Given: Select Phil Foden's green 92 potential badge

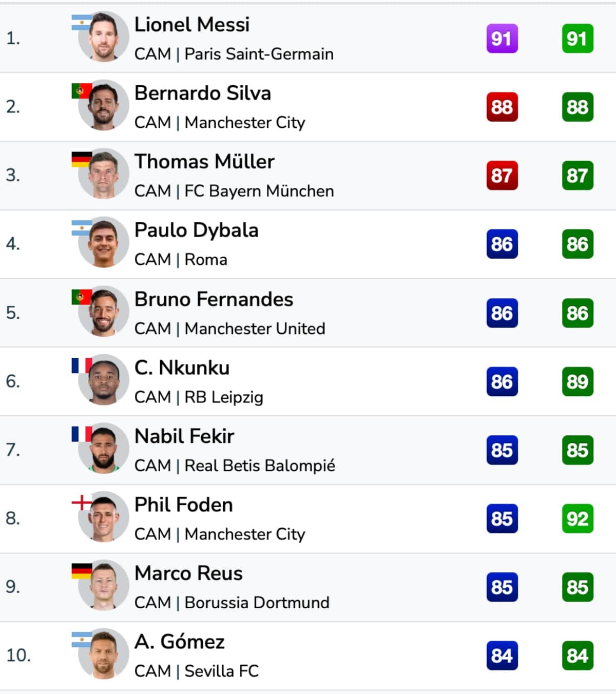Looking at the screenshot, I should click(x=577, y=518).
